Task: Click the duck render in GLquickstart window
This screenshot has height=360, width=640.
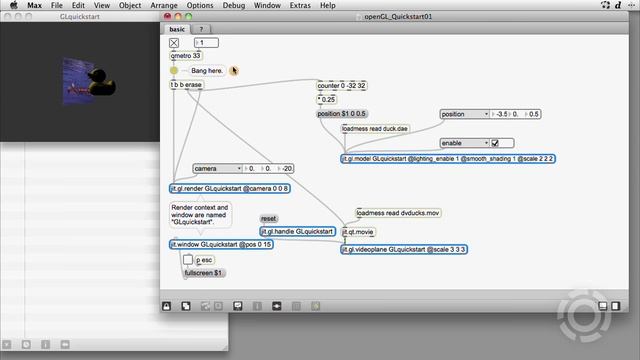Action: tap(101, 82)
